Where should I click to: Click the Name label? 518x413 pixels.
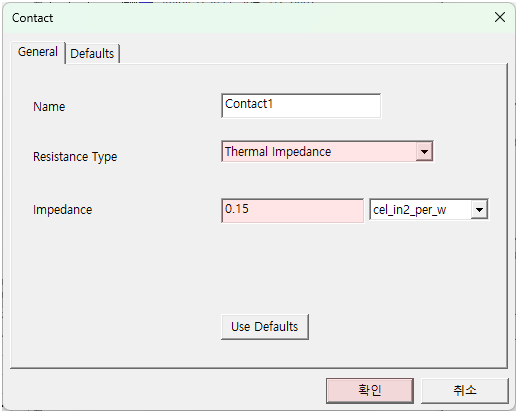click(x=49, y=107)
